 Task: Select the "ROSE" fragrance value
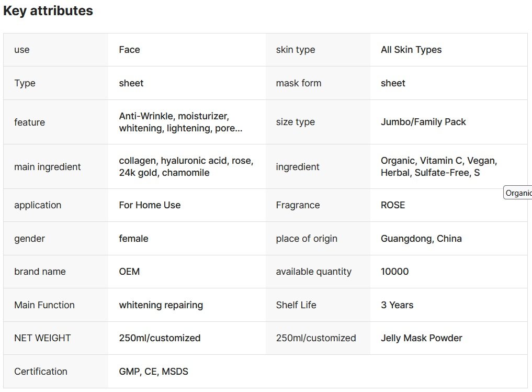tap(393, 205)
